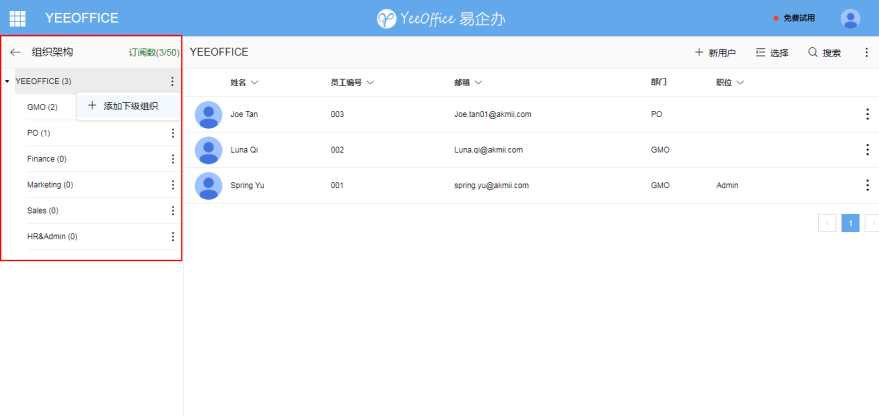The width and height of the screenshot is (879, 416).
Task: Open the user profile avatar menu
Action: point(850,19)
